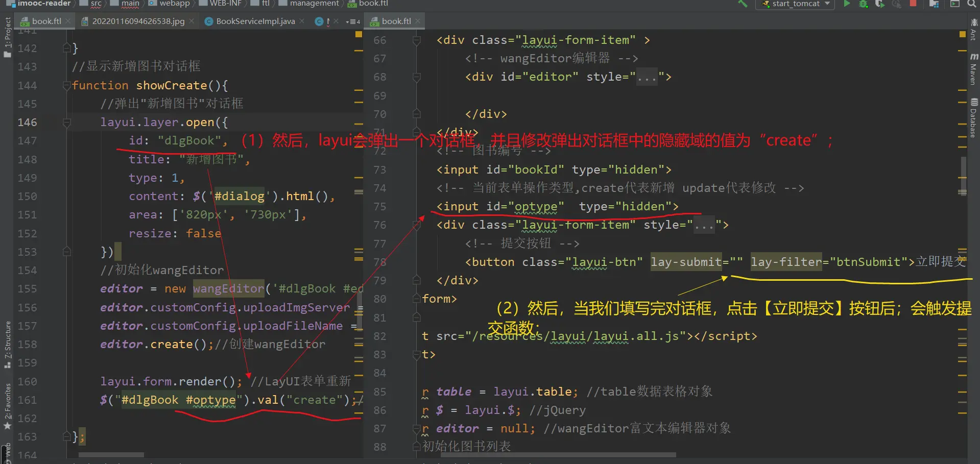Run with coverage using the shield icon

point(879,4)
